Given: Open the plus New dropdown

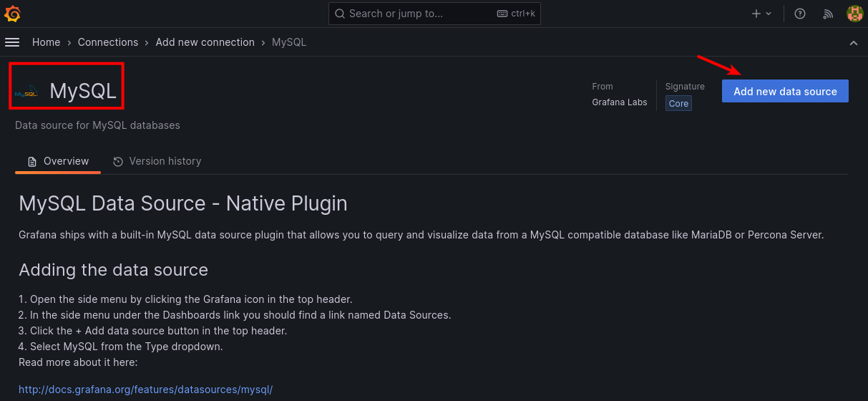Looking at the screenshot, I should point(761,14).
